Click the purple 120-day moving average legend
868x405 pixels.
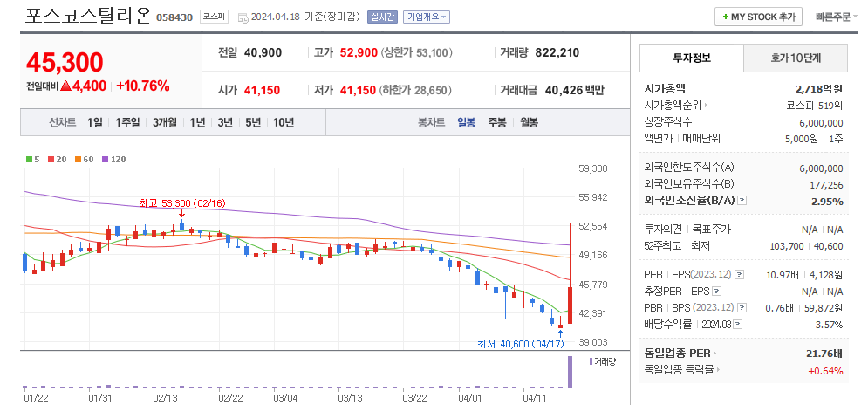point(113,160)
